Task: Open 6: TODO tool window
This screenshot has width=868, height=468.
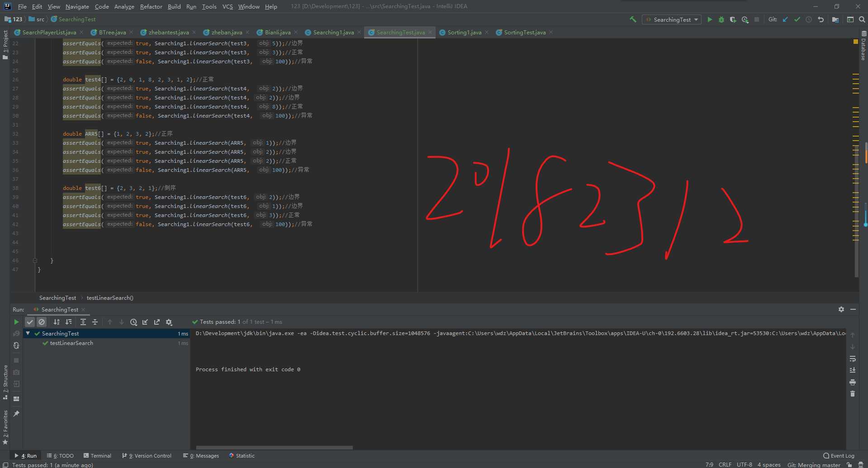Action: [60, 455]
